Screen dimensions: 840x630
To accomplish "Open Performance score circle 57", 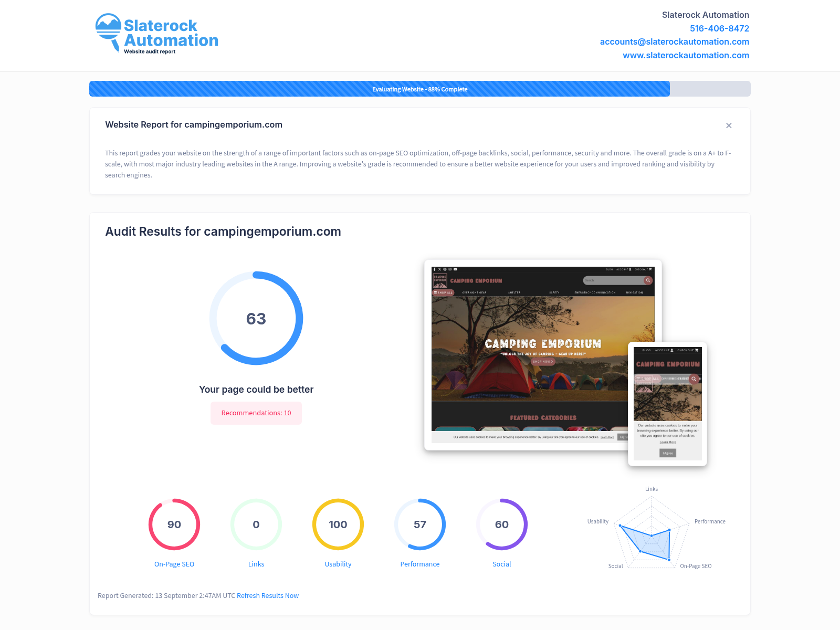I will (x=420, y=524).
